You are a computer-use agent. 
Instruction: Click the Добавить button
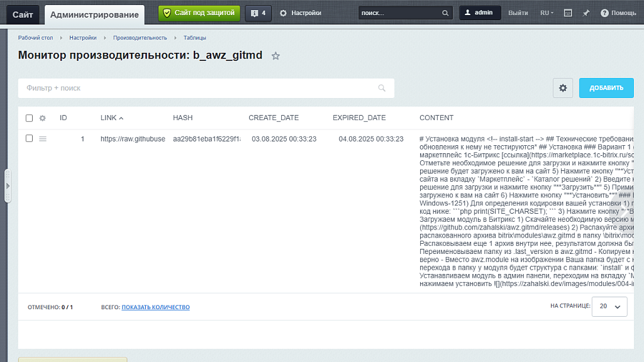point(606,88)
